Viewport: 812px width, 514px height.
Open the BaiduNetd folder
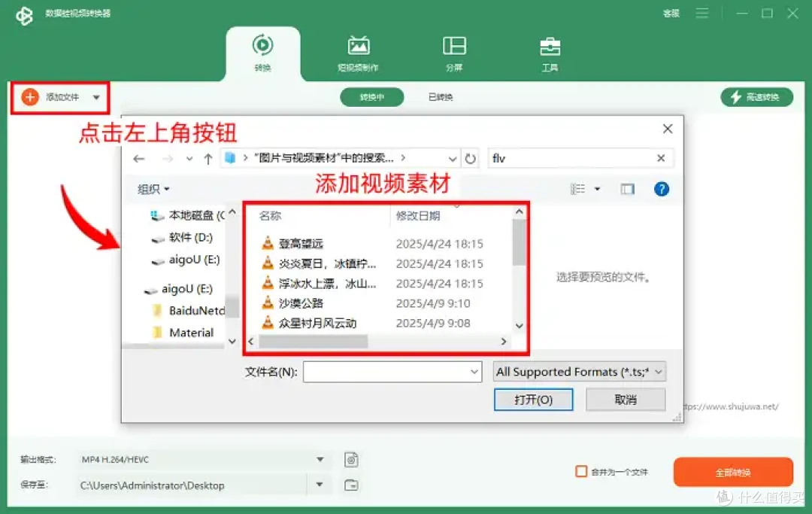(x=189, y=310)
